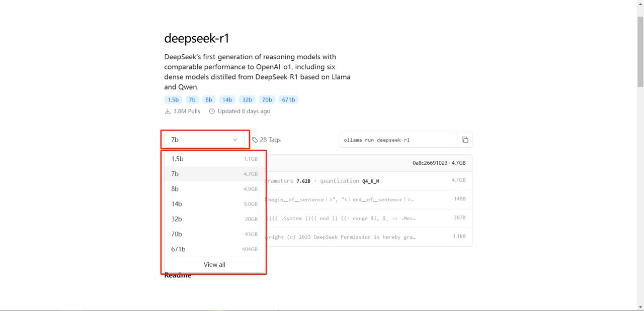
Task: Click the 7b blue tag badge
Action: (192, 100)
